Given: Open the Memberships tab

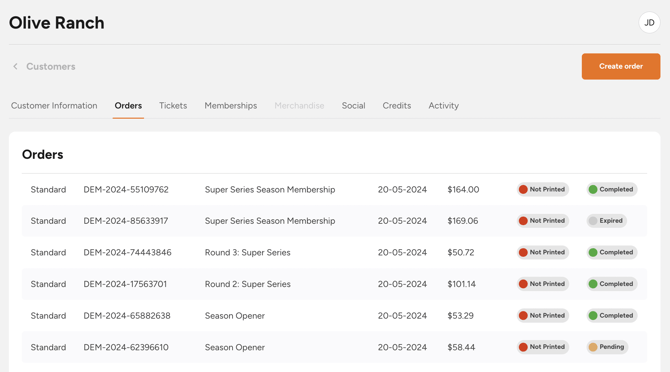Looking at the screenshot, I should 231,105.
